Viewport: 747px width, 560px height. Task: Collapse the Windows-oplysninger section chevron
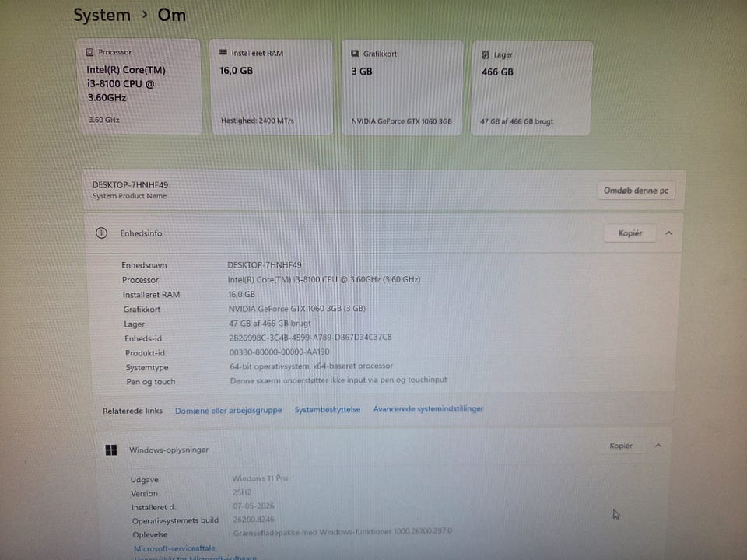coord(658,446)
